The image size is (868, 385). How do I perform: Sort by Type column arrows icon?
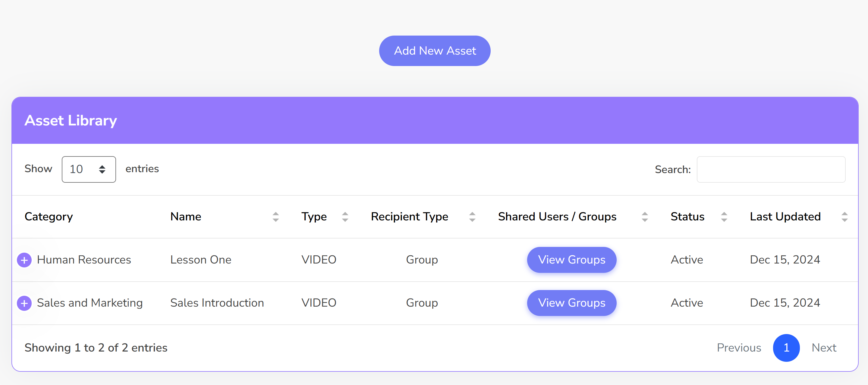(345, 217)
